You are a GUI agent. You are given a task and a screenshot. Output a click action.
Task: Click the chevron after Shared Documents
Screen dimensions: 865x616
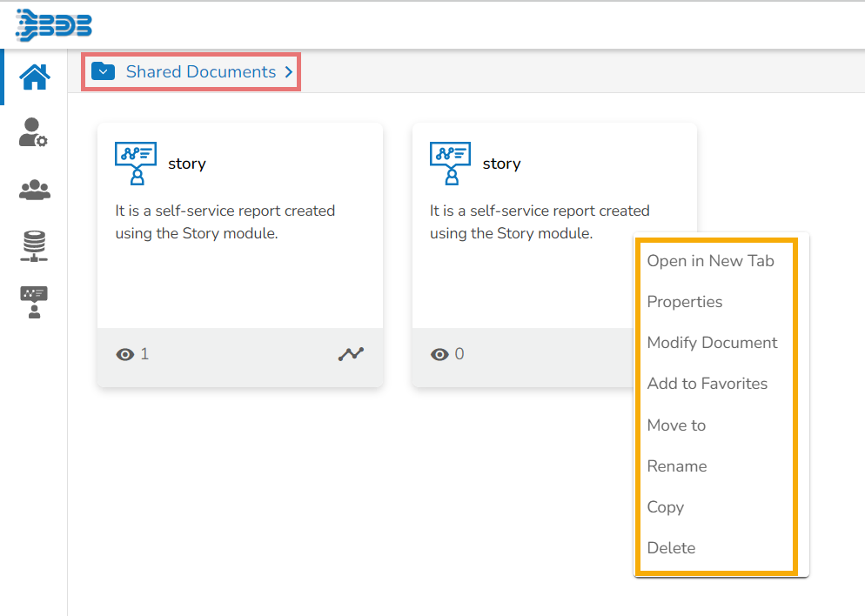pyautogui.click(x=289, y=72)
